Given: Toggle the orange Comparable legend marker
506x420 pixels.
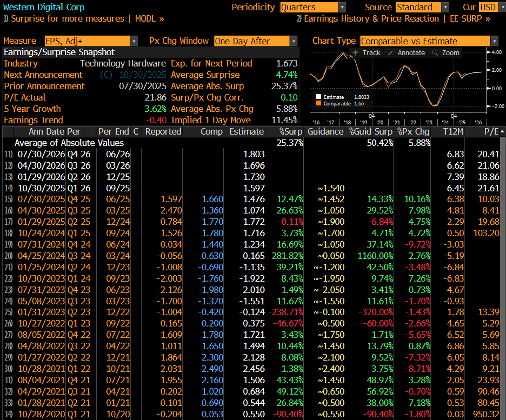Looking at the screenshot, I should coord(318,103).
